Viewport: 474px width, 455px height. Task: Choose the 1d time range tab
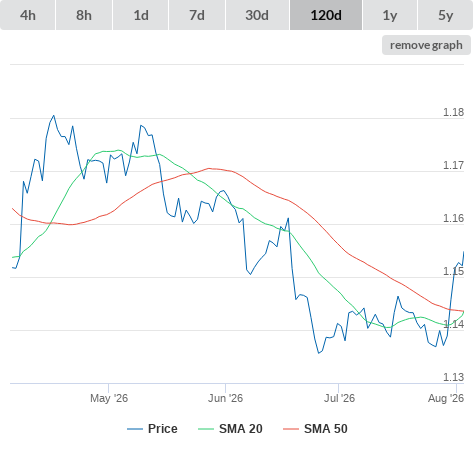(141, 15)
